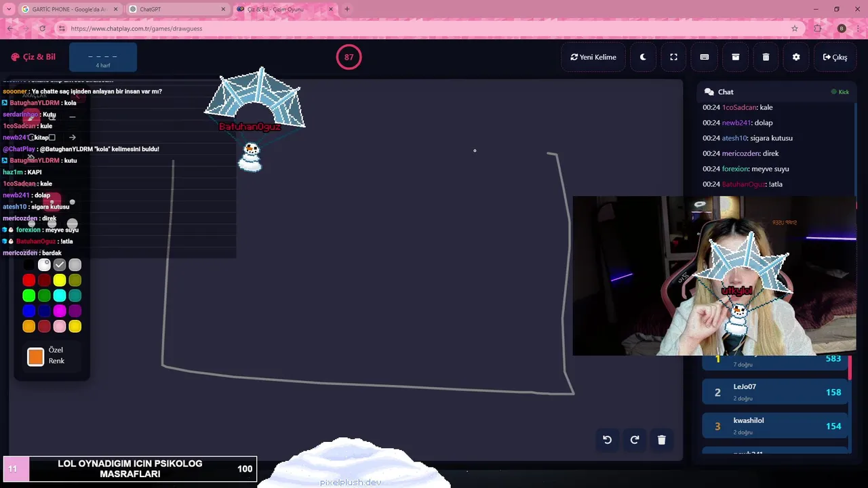The height and width of the screenshot is (488, 868).
Task: Open fullscreen mode via the expand icon
Action: point(673,57)
